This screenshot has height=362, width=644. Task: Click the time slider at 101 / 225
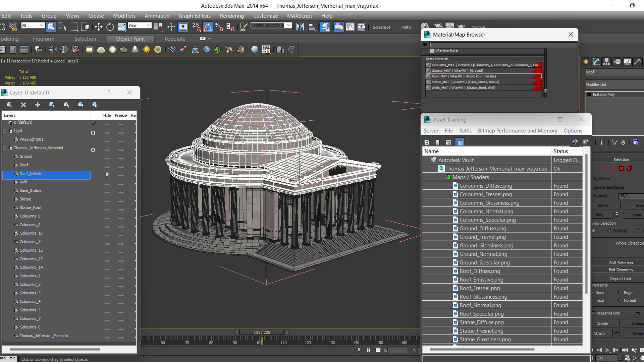[x=262, y=333]
